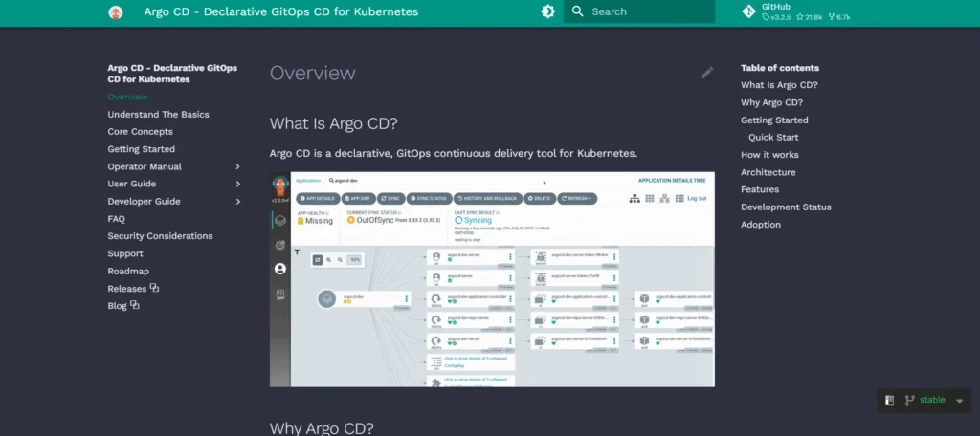Click the 'What Is Argo CD?' heading
This screenshot has width=980, height=436.
coord(334,123)
